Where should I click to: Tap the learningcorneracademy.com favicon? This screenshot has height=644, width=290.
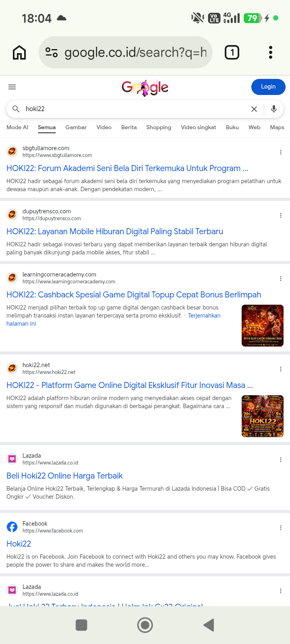(12, 278)
